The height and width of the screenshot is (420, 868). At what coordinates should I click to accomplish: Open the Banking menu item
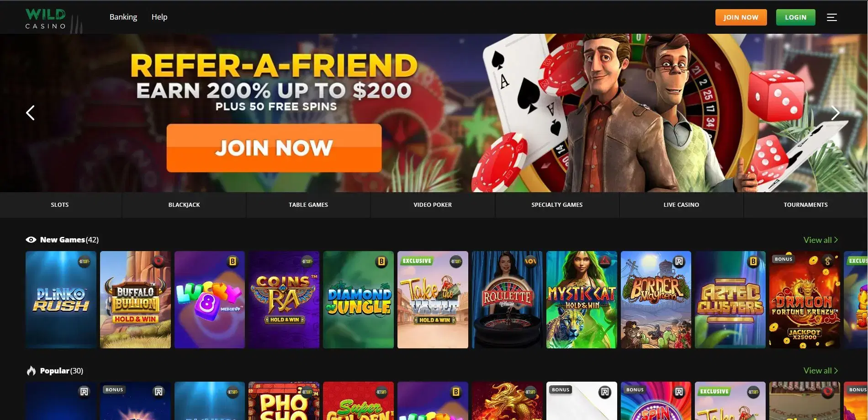click(x=123, y=17)
